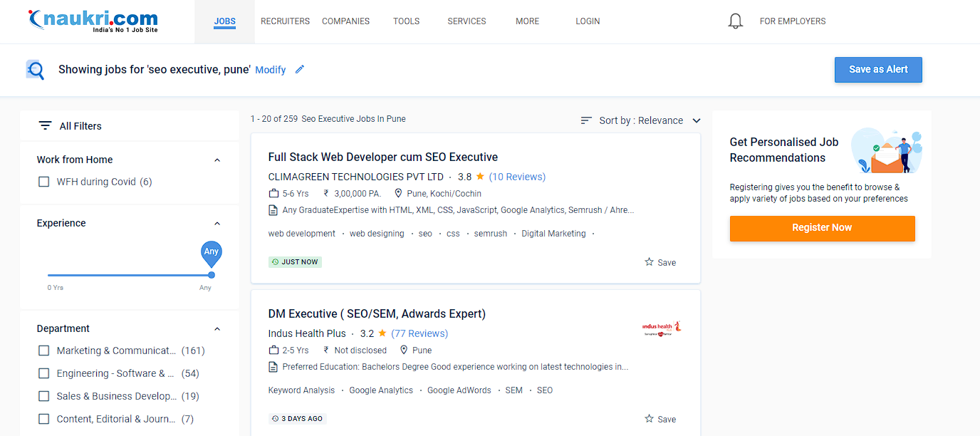Click the Naukri.com logo
Screen dimensions: 980x436
pyautogui.click(x=93, y=21)
